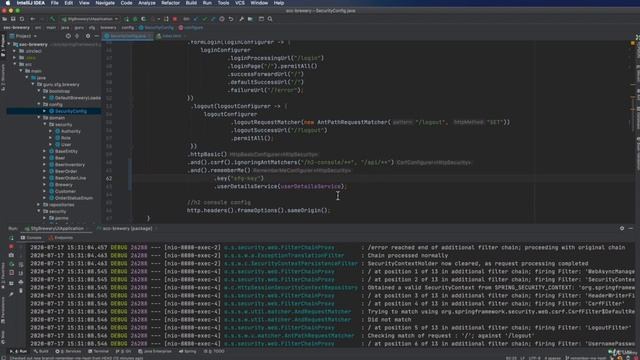Collapse the config package node
The image size is (640, 360).
[39, 104]
